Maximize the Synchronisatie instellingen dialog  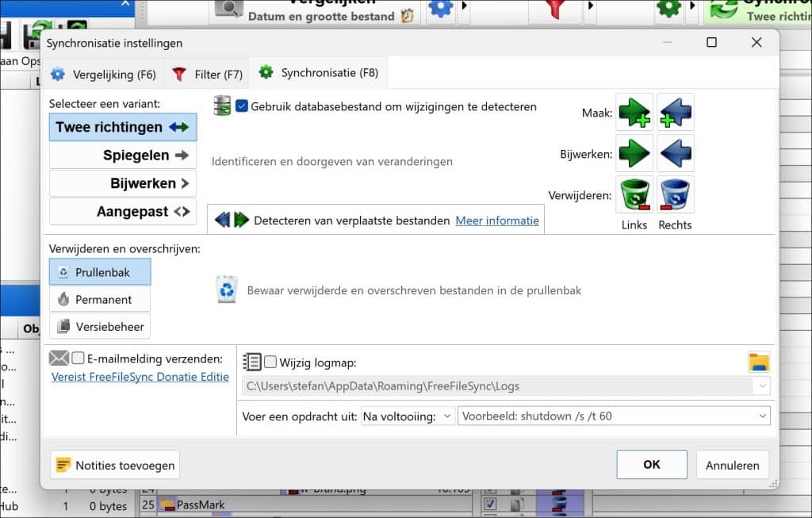711,43
